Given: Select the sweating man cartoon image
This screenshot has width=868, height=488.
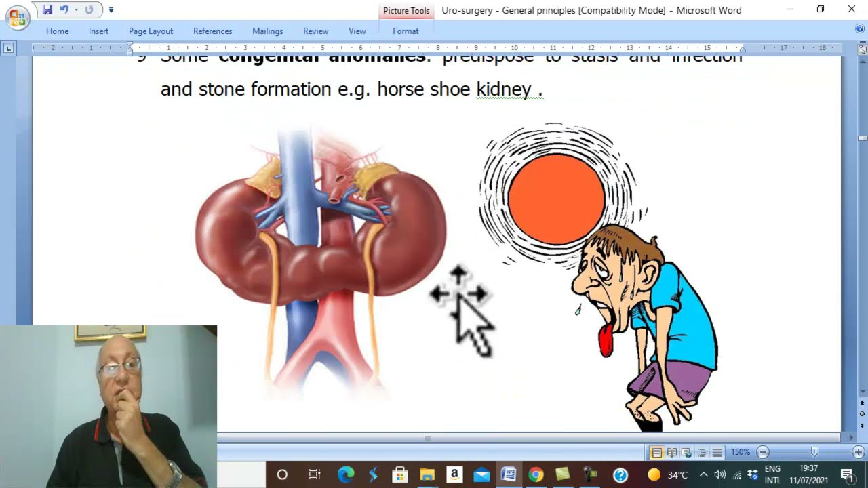Looking at the screenshot, I should click(599, 277).
